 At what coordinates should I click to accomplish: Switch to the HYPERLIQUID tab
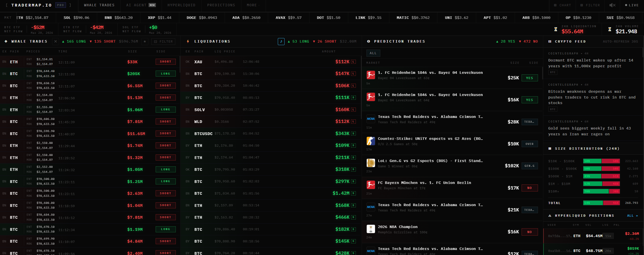click(x=181, y=5)
